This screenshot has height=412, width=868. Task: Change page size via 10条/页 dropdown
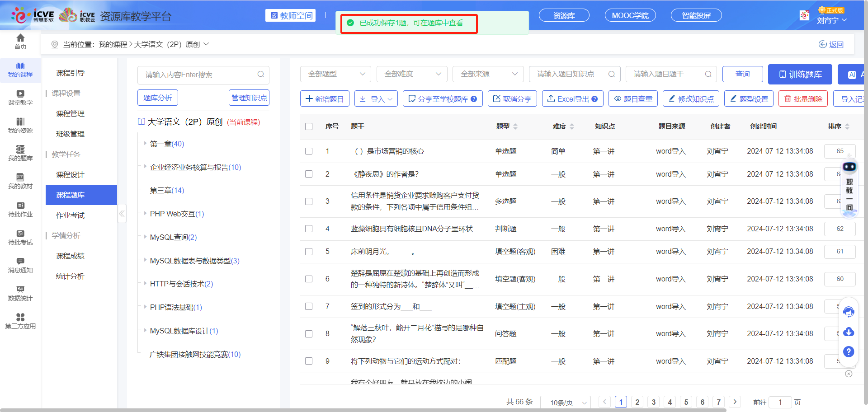[565, 402]
